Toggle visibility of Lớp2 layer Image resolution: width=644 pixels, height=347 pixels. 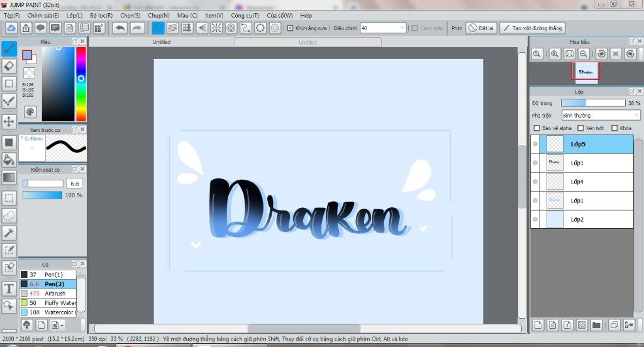point(535,219)
